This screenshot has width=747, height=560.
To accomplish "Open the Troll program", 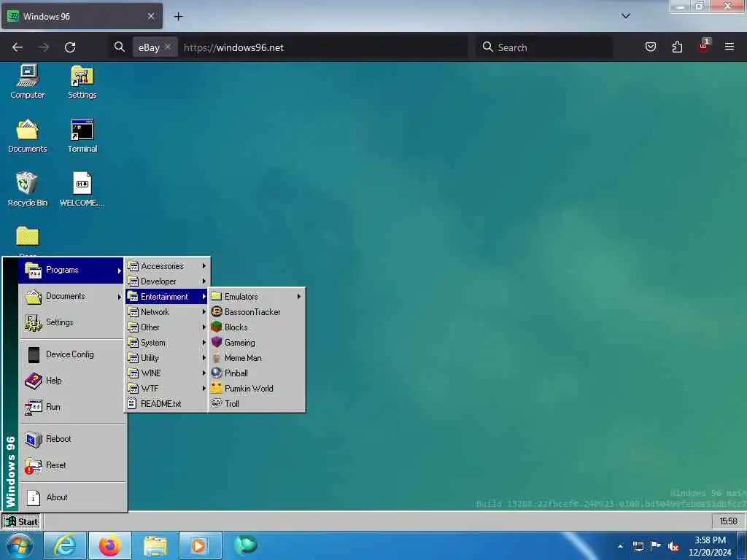I will (257, 403).
